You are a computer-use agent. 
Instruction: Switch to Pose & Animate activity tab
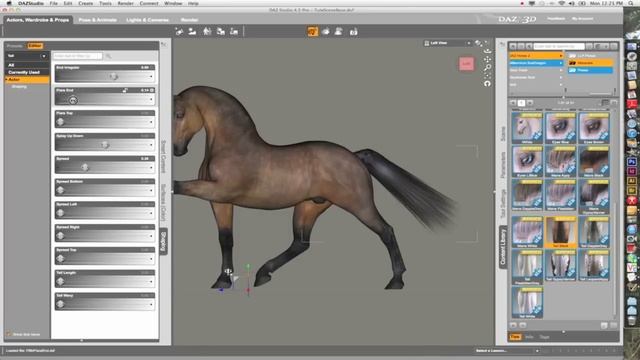[98, 20]
